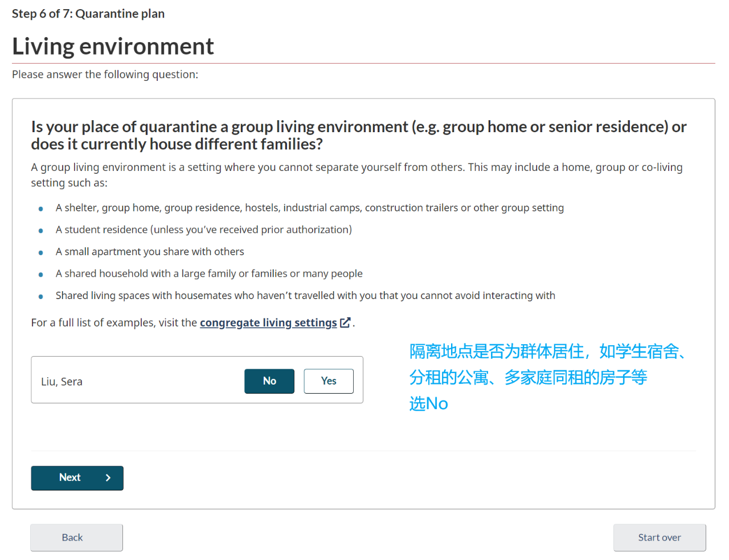Click the group living environment question heading
Image resolution: width=729 pixels, height=560 pixels.
point(359,135)
